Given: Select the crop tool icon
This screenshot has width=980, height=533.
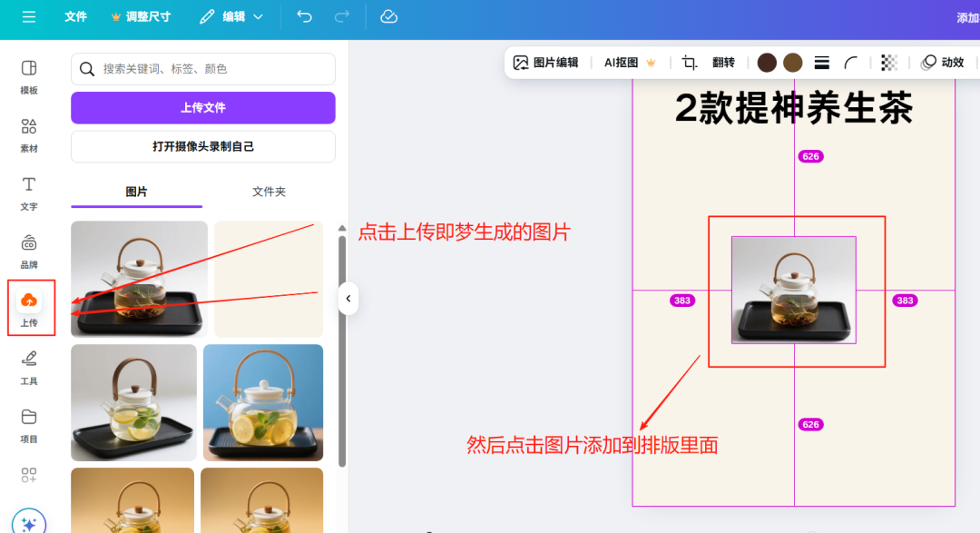Looking at the screenshot, I should click(x=689, y=63).
